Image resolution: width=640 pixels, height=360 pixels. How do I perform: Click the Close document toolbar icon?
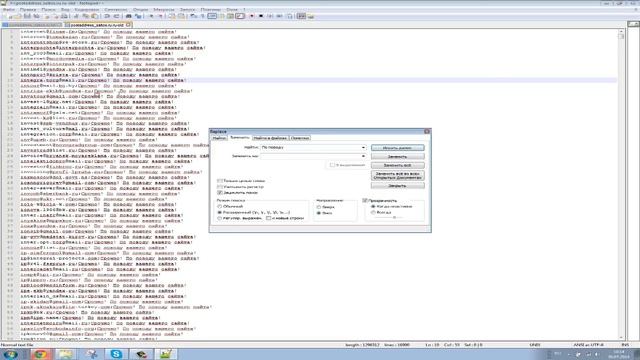coord(46,16)
